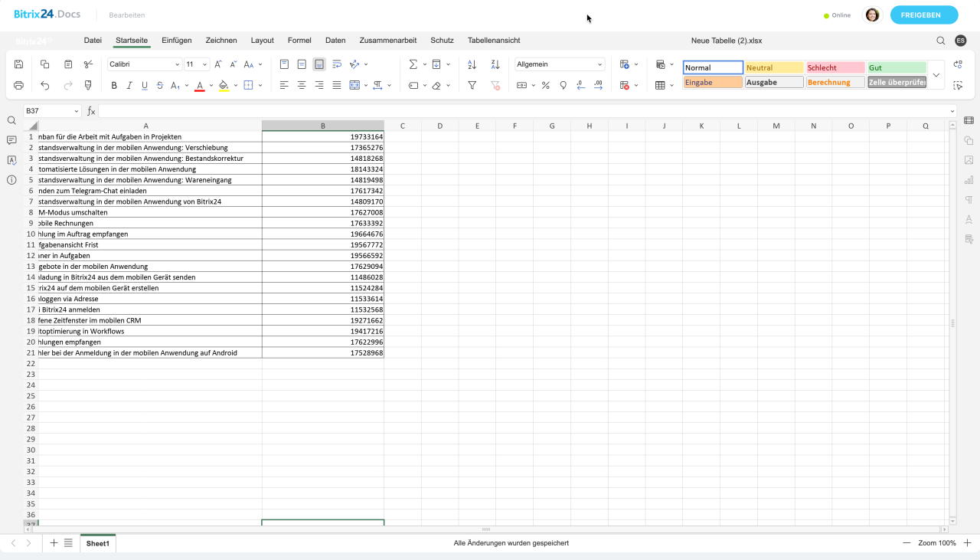The width and height of the screenshot is (980, 560).
Task: Sort the data in ascending order
Action: click(x=472, y=64)
